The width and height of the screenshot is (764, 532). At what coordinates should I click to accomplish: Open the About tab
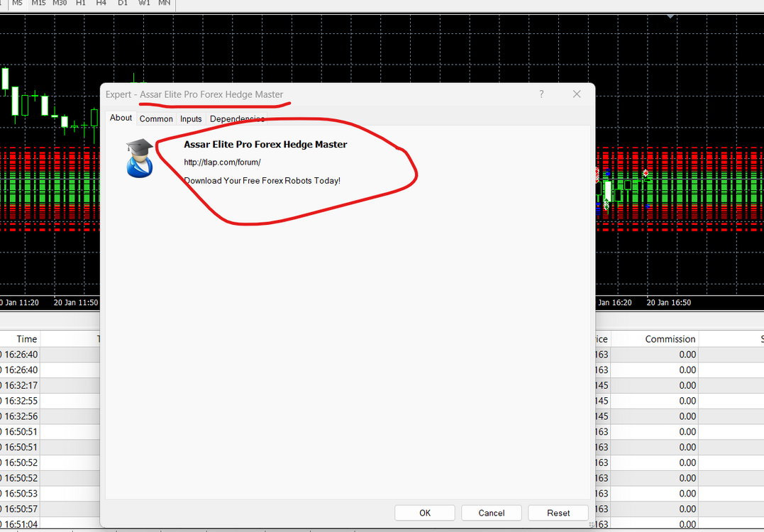pos(121,118)
